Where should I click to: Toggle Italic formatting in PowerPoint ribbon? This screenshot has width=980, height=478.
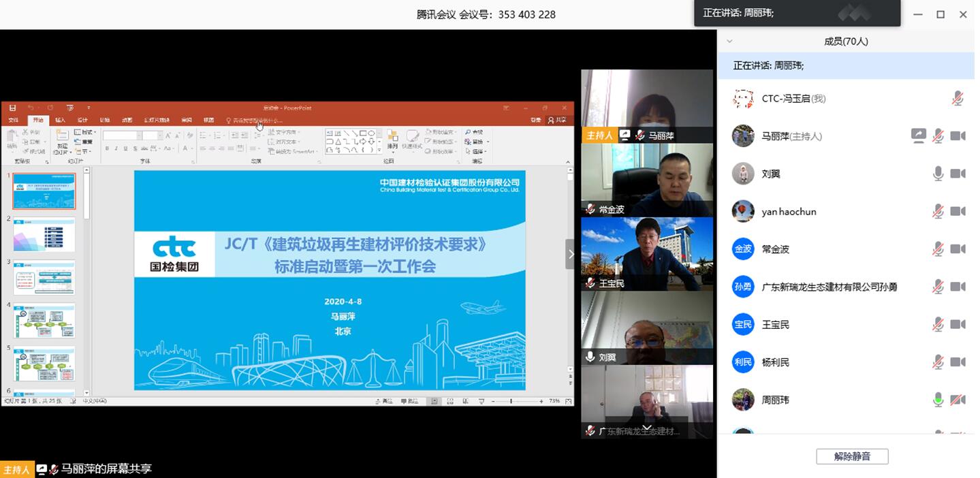coord(116,148)
